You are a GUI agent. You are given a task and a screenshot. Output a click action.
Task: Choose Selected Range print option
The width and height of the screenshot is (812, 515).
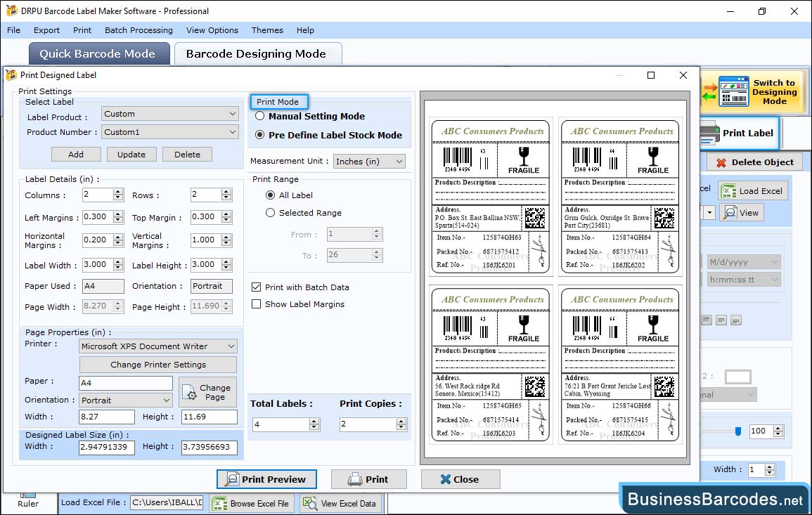tap(271, 213)
